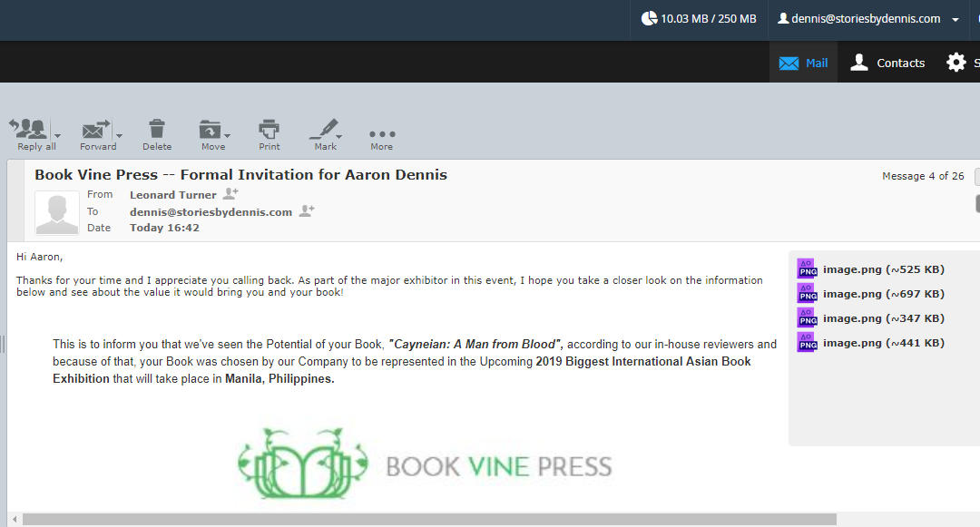The width and height of the screenshot is (980, 527).
Task: Click PNG icon of the 697 KB attachment
Action: pos(807,293)
